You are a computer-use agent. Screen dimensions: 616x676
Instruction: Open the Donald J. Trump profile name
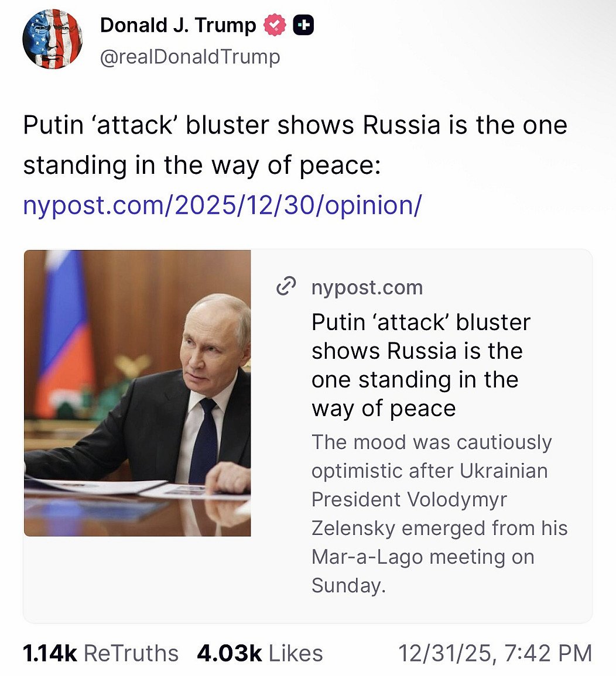[178, 25]
